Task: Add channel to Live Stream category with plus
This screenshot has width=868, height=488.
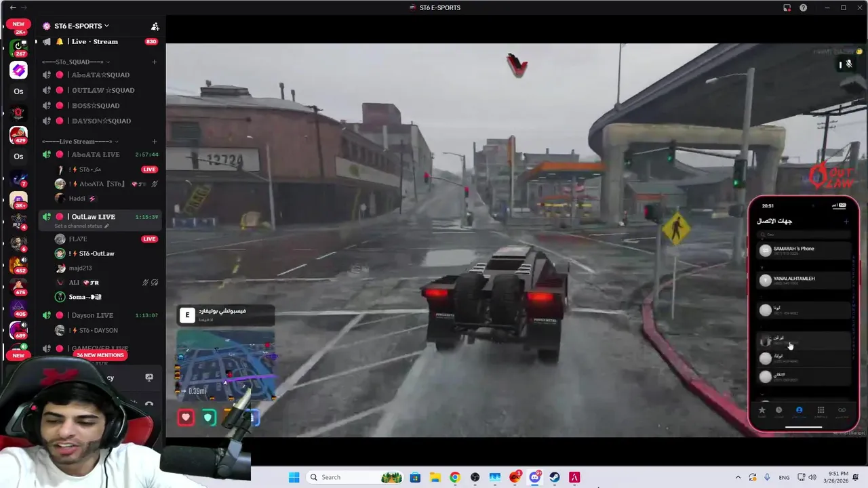Action: coord(154,142)
